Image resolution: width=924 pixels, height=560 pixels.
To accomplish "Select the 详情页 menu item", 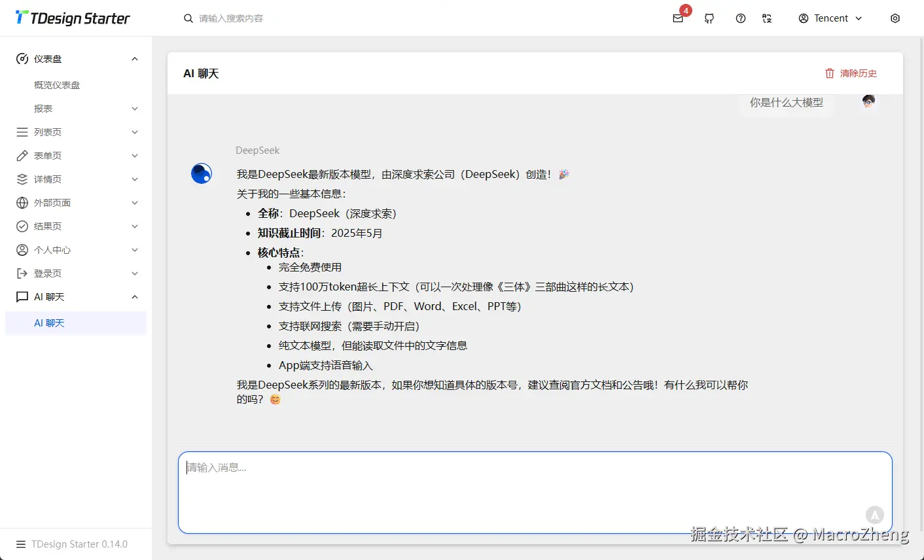I will tap(76, 179).
